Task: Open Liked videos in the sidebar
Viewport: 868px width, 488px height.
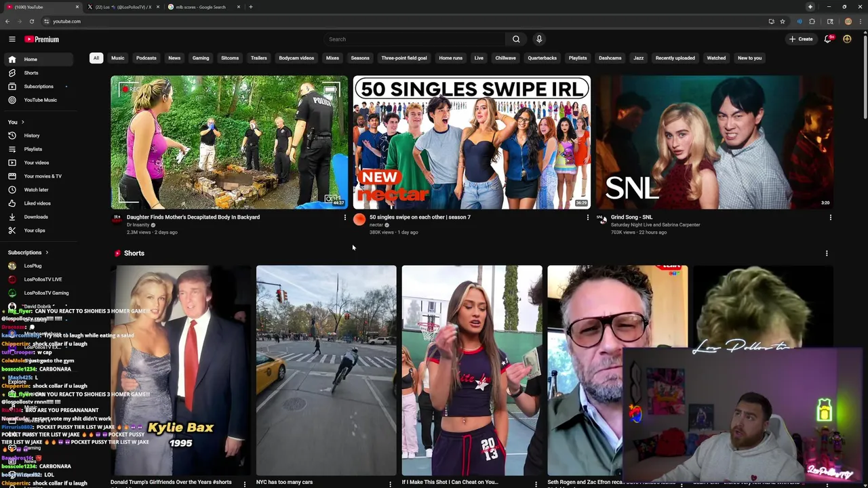Action: coord(38,203)
